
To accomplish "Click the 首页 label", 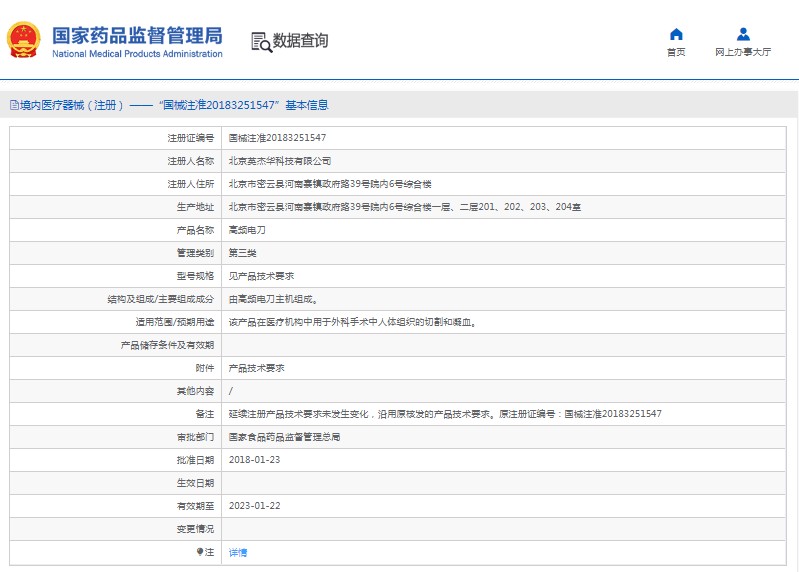I will pos(676,52).
